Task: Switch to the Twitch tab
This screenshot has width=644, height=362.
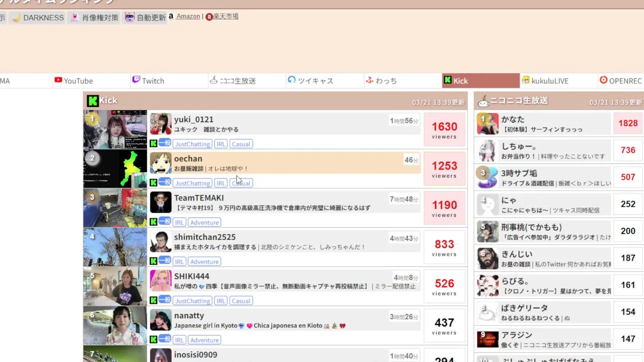Action: tap(170, 80)
